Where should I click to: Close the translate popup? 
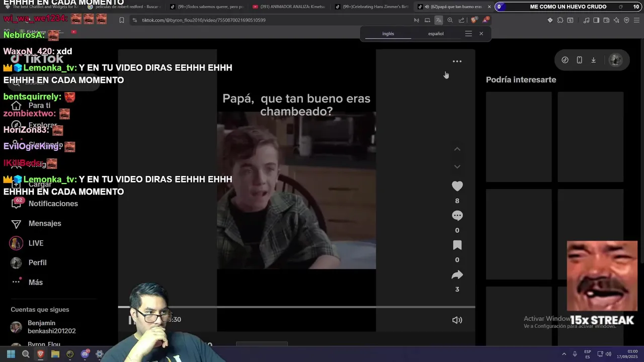481,34
